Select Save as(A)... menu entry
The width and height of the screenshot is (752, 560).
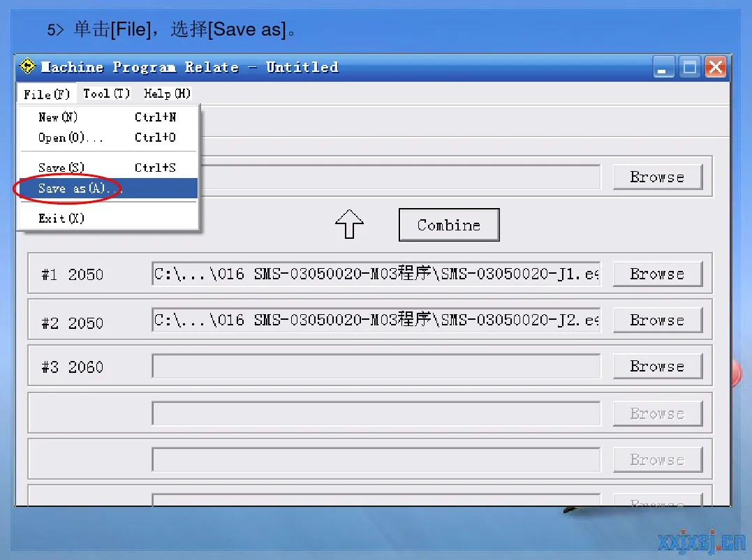point(108,188)
